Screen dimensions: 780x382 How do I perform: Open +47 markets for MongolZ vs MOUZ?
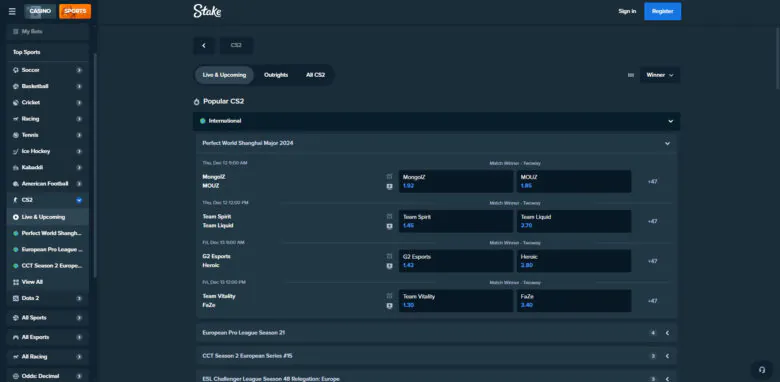(653, 182)
